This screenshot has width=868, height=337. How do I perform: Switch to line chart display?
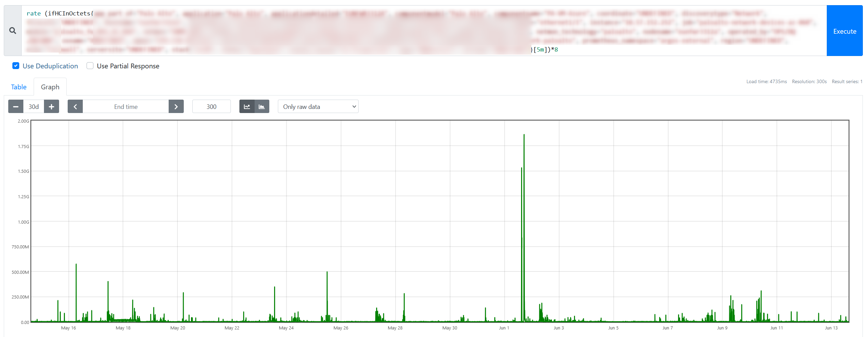247,106
